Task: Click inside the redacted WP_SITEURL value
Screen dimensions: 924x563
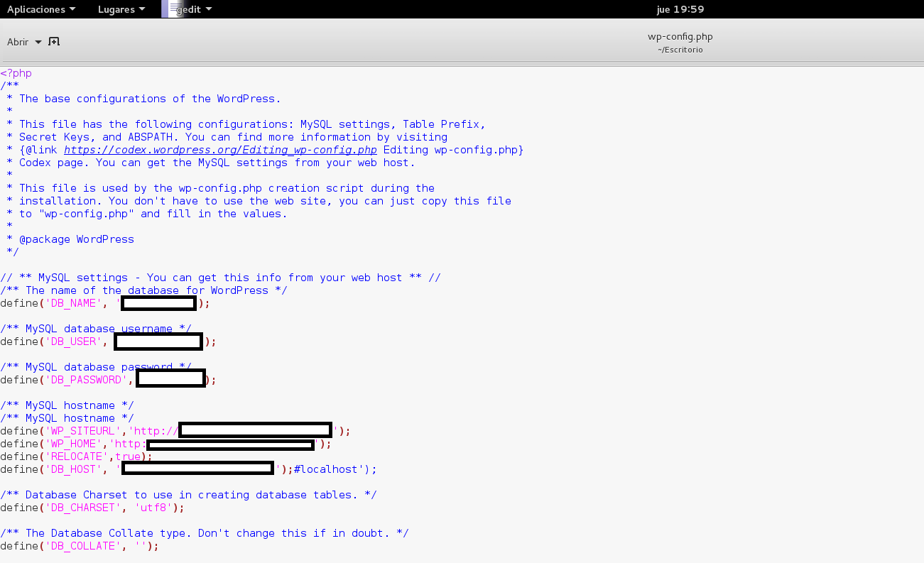Action: pos(255,430)
